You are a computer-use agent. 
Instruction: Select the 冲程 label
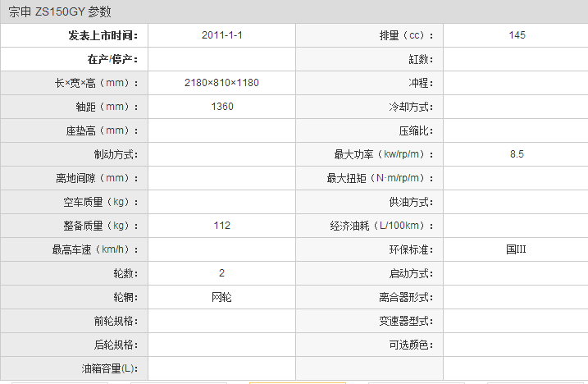421,83
